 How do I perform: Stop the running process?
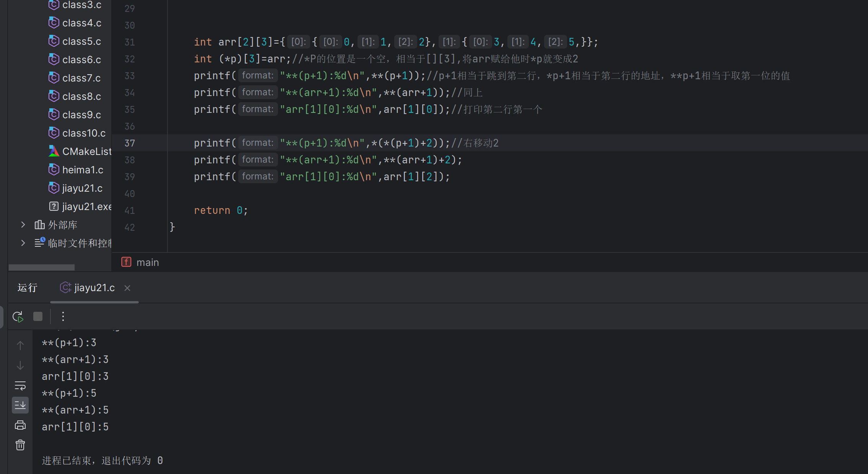pyautogui.click(x=38, y=316)
